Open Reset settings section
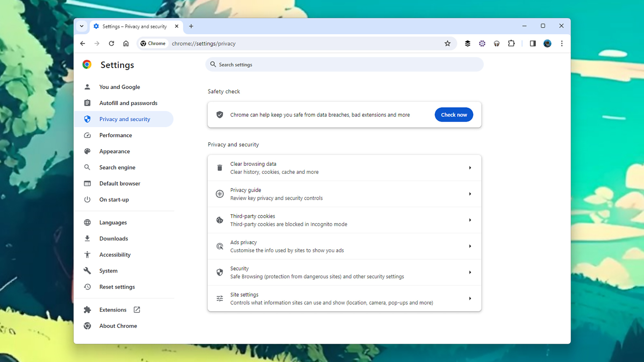The height and width of the screenshot is (362, 644). click(124, 287)
